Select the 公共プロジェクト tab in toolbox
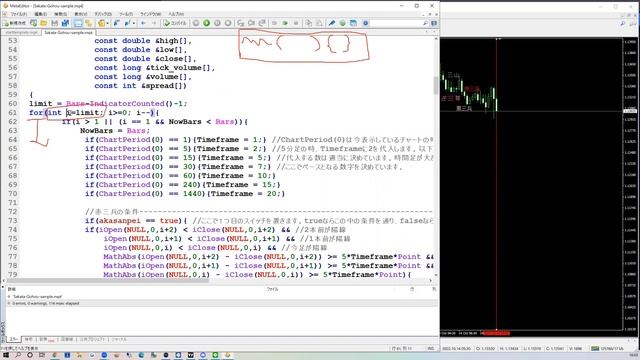The width and height of the screenshot is (640, 360). point(92,339)
